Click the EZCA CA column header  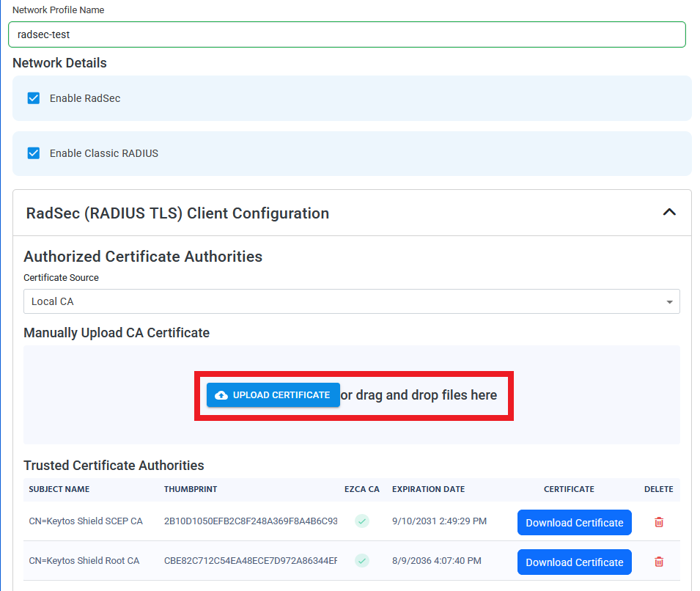coord(362,489)
